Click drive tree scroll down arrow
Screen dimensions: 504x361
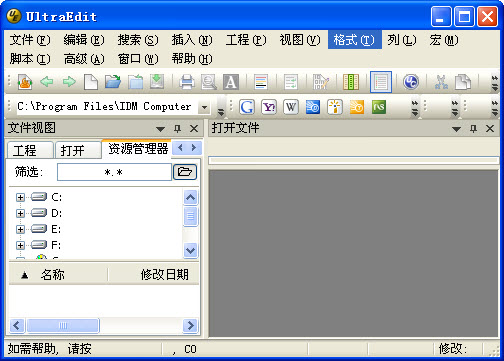click(x=190, y=250)
